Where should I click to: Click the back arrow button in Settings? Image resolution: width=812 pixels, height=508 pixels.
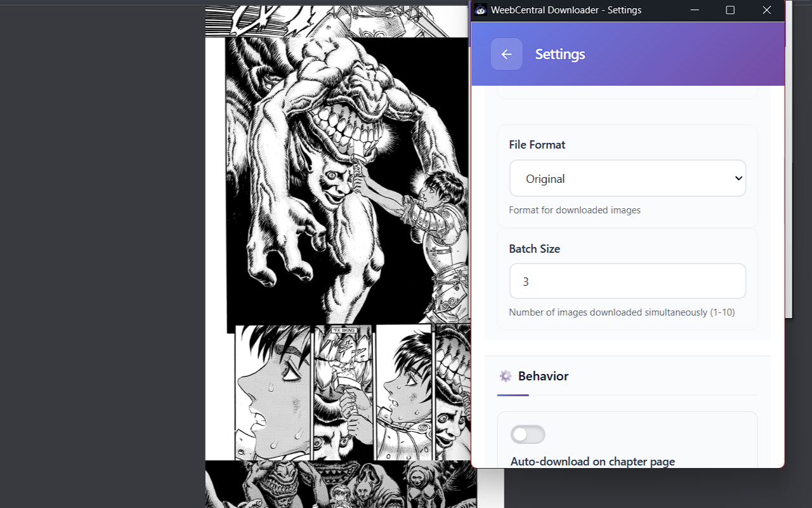point(506,54)
